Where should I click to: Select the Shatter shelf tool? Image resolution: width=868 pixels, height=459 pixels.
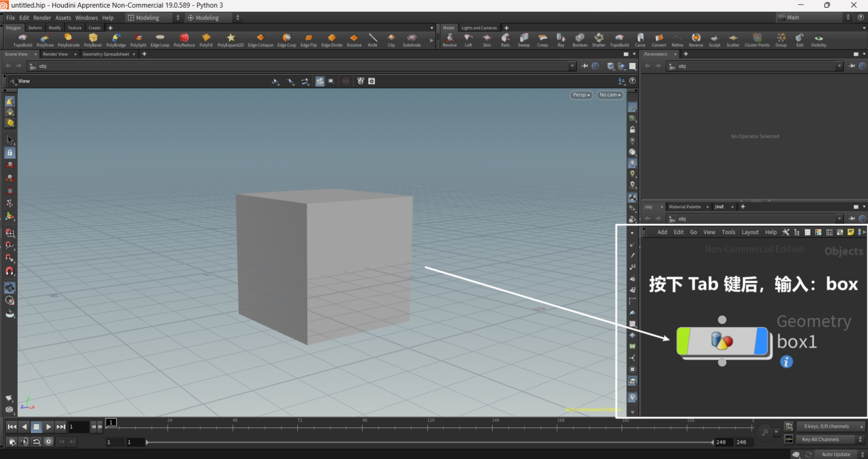click(x=599, y=40)
